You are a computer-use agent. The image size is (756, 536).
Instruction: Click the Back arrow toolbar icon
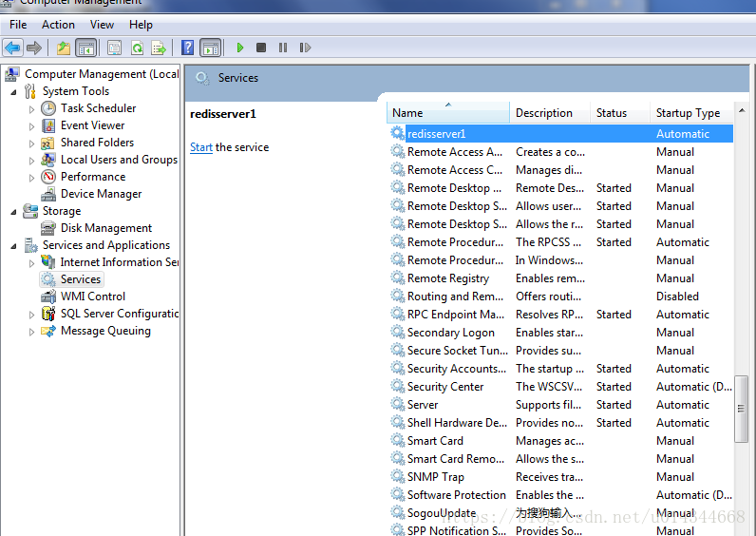pyautogui.click(x=12, y=48)
